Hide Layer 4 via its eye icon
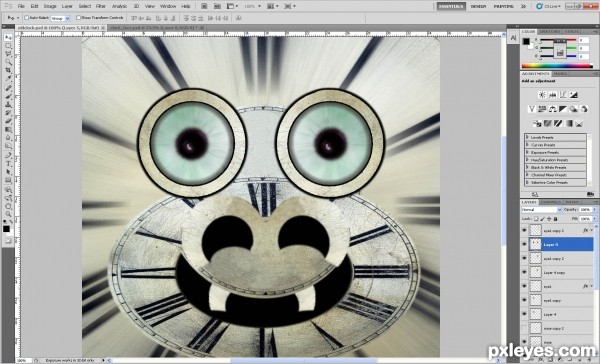Viewport: 600px width, 364px height. tap(524, 314)
